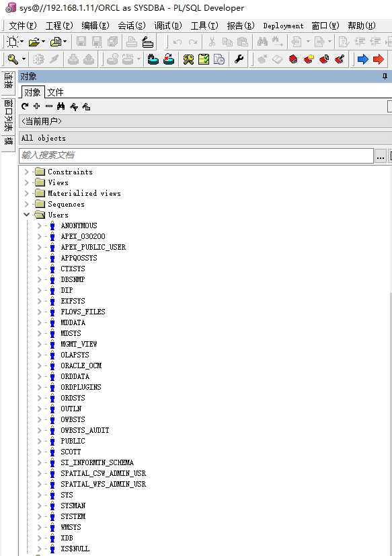This screenshot has width=392, height=556.
Task: Open the key icon dropdown arrow
Action: click(x=24, y=59)
